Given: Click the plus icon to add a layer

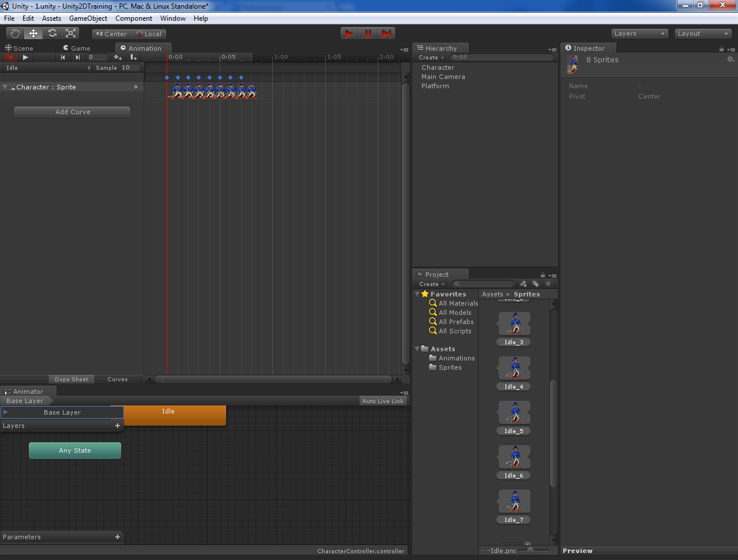Looking at the screenshot, I should [x=118, y=426].
